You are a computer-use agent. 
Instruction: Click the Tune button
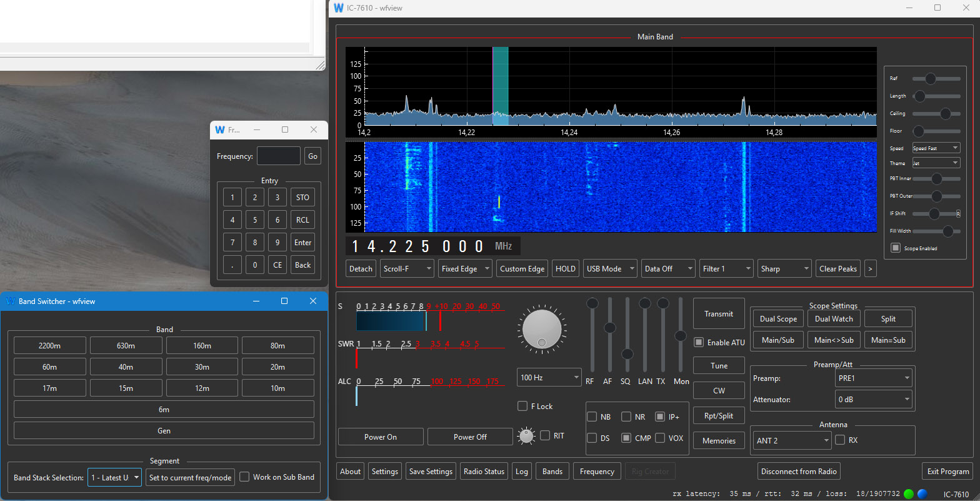click(719, 365)
